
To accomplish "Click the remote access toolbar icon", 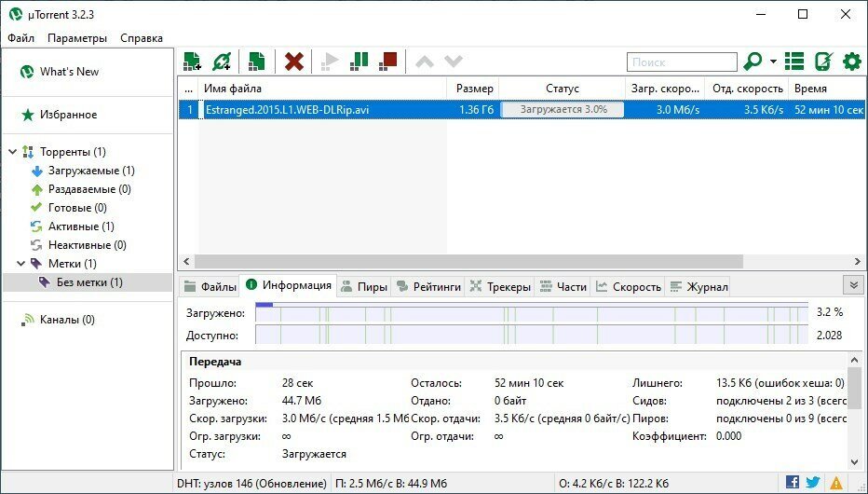I will (823, 61).
